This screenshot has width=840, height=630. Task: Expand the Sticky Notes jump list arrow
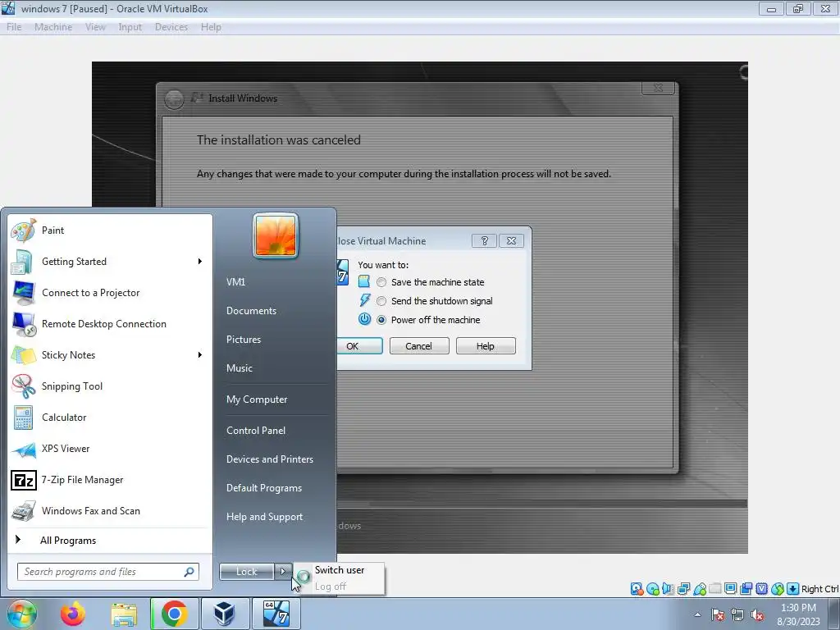point(200,354)
